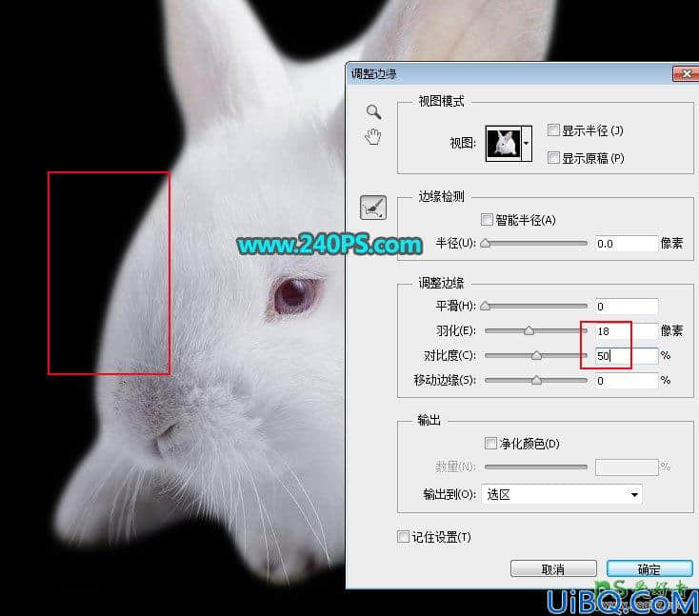Select the Hand tool icon
Viewport: 699px width, 616px height.
(373, 136)
